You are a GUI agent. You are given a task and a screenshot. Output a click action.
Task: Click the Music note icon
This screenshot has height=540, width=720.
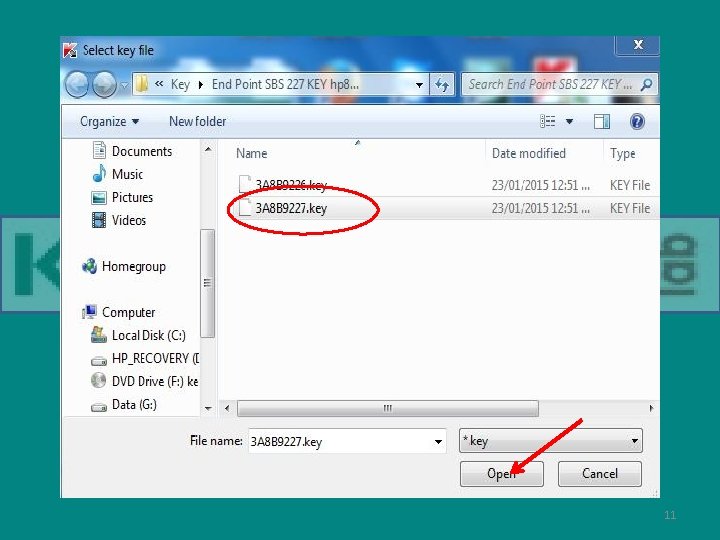[x=99, y=174]
